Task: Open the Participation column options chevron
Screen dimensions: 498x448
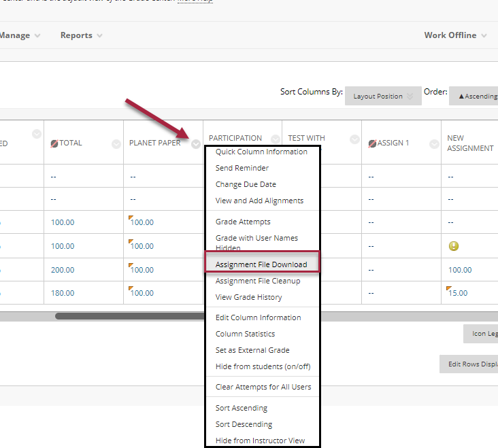Action: coord(276,139)
